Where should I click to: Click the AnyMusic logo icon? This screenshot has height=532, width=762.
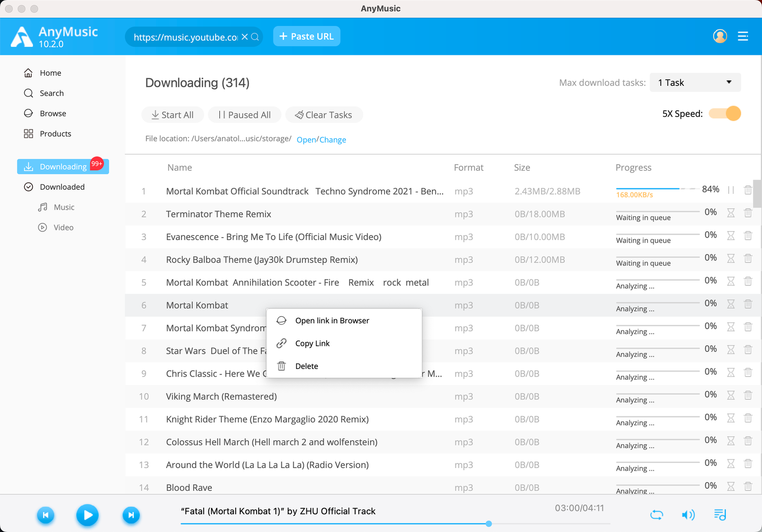click(22, 37)
